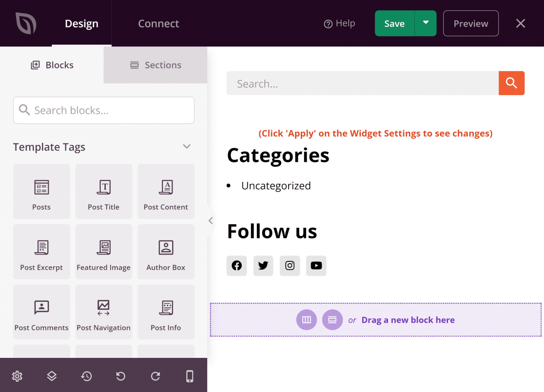Switch to the Connect tab
This screenshot has width=544, height=392.
point(158,23)
